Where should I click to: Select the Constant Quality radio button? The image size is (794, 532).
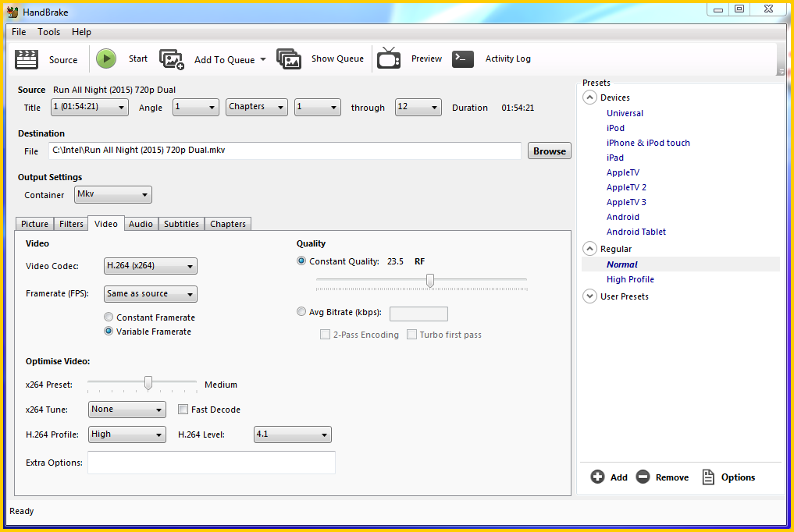pos(301,261)
